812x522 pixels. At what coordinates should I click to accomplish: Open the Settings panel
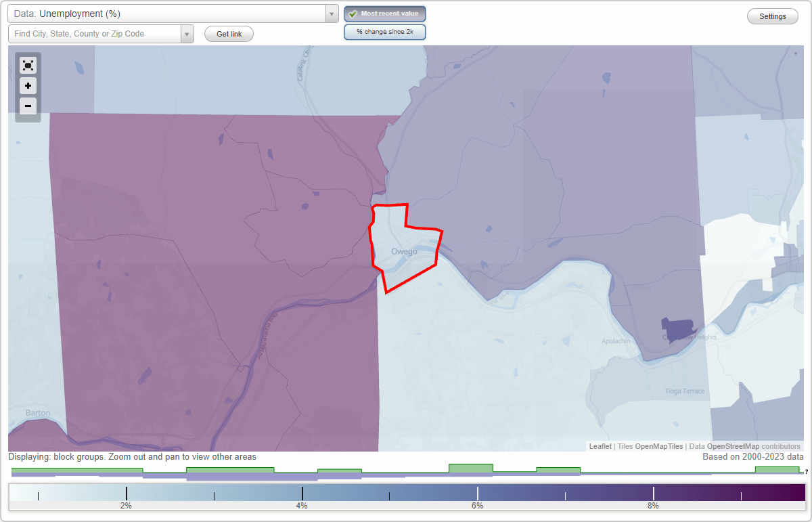tap(771, 16)
